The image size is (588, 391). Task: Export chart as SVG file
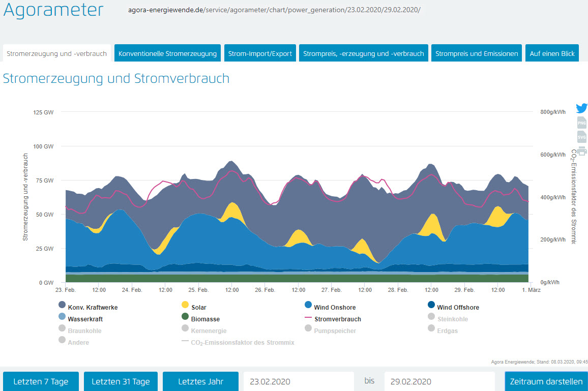coord(581,137)
